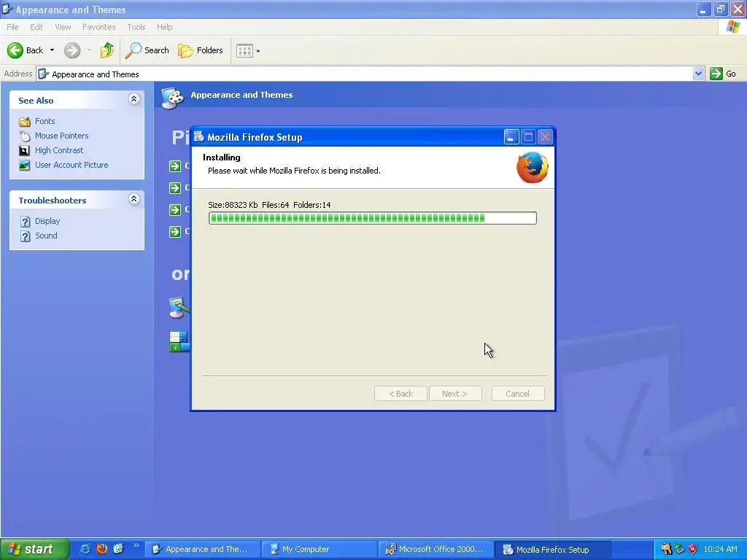The width and height of the screenshot is (747, 560).
Task: Open the Help menu
Action: pos(164,27)
